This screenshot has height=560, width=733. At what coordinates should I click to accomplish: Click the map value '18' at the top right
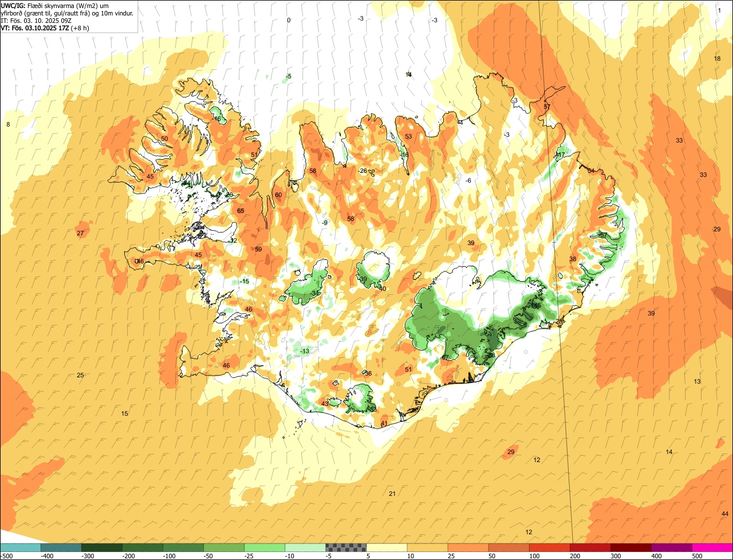click(717, 58)
